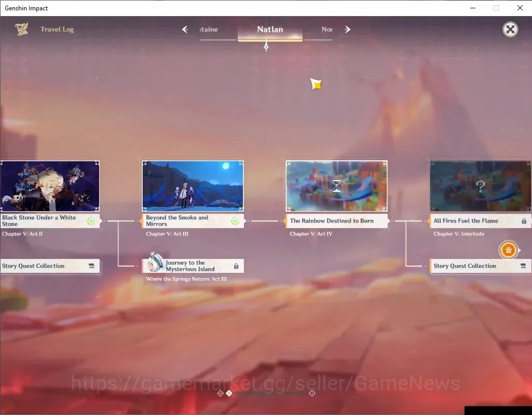The width and height of the screenshot is (532, 415).
Task: Click the completed checkmark on Black Stone quest
Action: (91, 221)
